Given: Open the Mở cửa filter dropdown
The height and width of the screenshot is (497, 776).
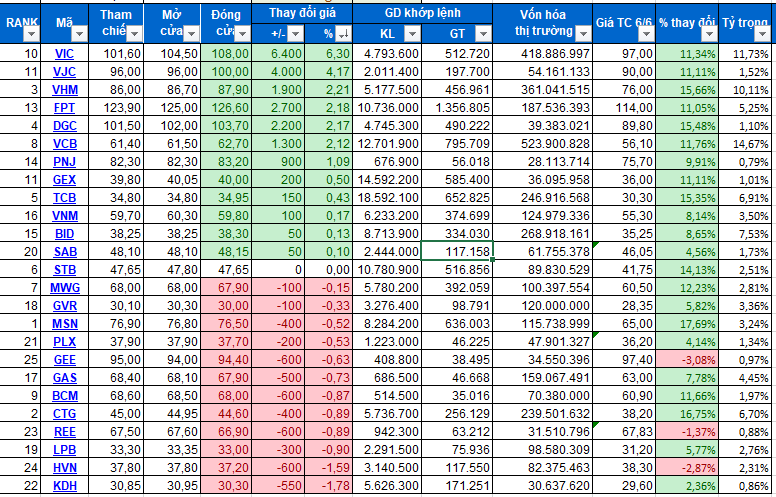Looking at the screenshot, I should coord(192,34).
